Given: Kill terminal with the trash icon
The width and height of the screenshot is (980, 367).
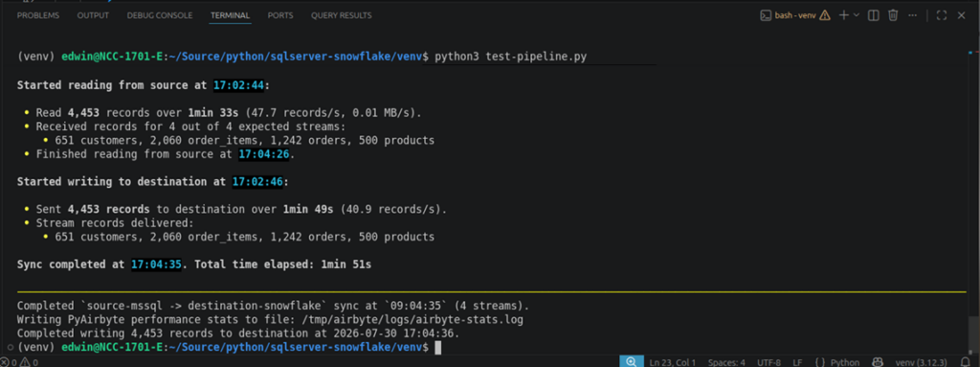Looking at the screenshot, I should [x=893, y=15].
